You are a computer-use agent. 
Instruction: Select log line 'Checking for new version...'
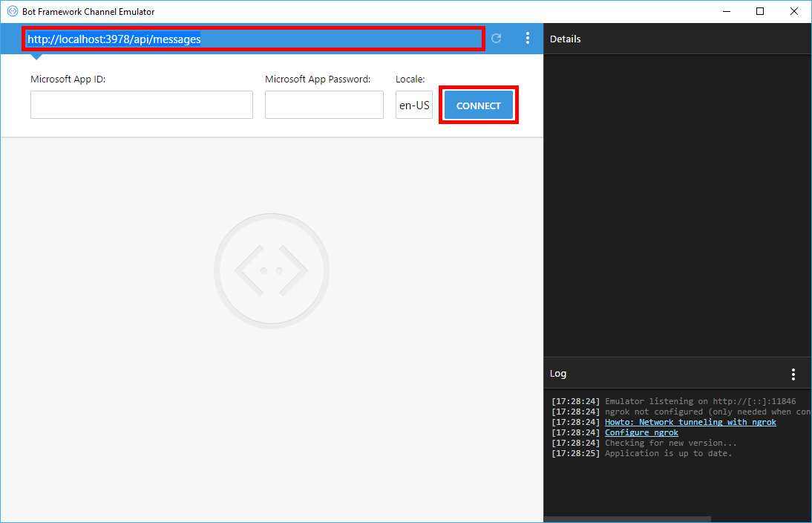(x=671, y=443)
